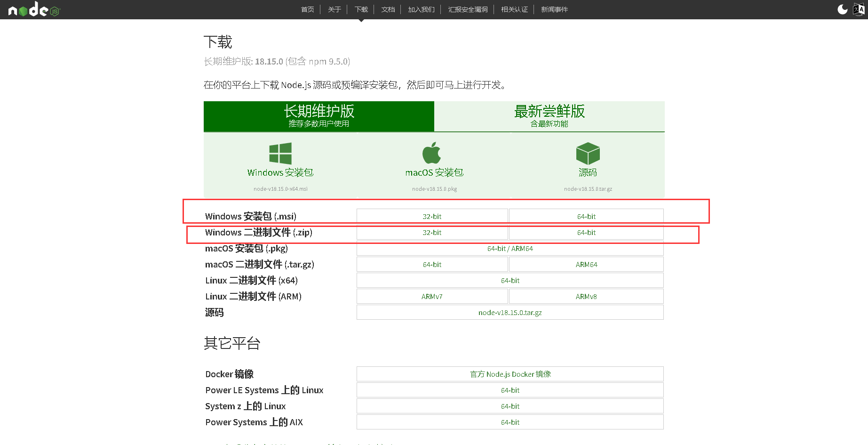Download Windows .msi 64-bit installer
This screenshot has height=445, width=868.
click(586, 217)
